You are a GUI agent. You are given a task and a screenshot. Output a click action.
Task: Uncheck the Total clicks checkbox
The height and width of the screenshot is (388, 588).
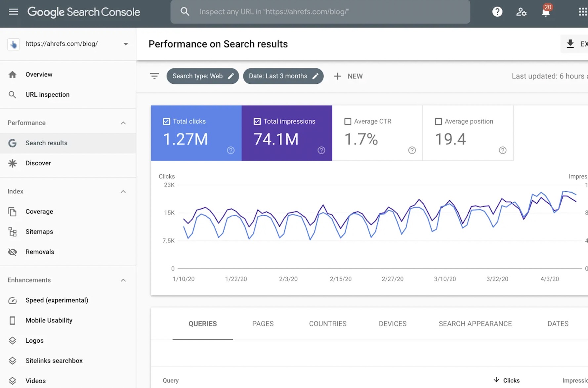tap(167, 121)
